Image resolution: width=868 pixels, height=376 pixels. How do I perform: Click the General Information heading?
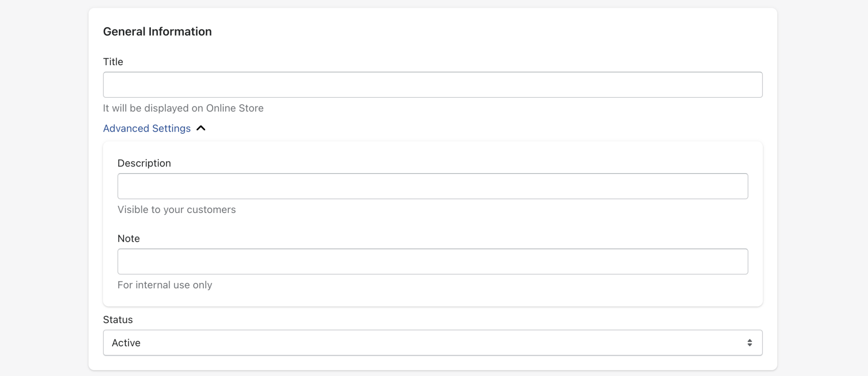click(x=157, y=31)
